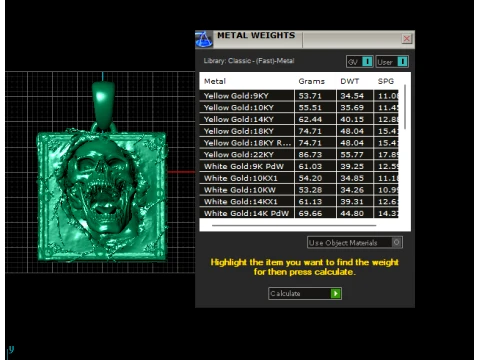Click the SPG column header

[386, 81]
